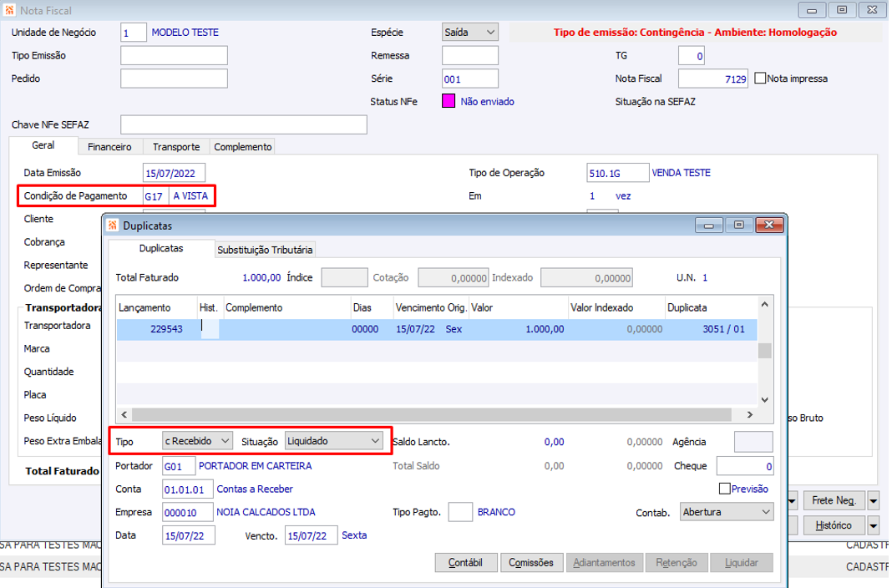Viewport: 892px width, 588px height.
Task: Click the Valor cell 1.000,00 in grid
Action: (x=545, y=329)
